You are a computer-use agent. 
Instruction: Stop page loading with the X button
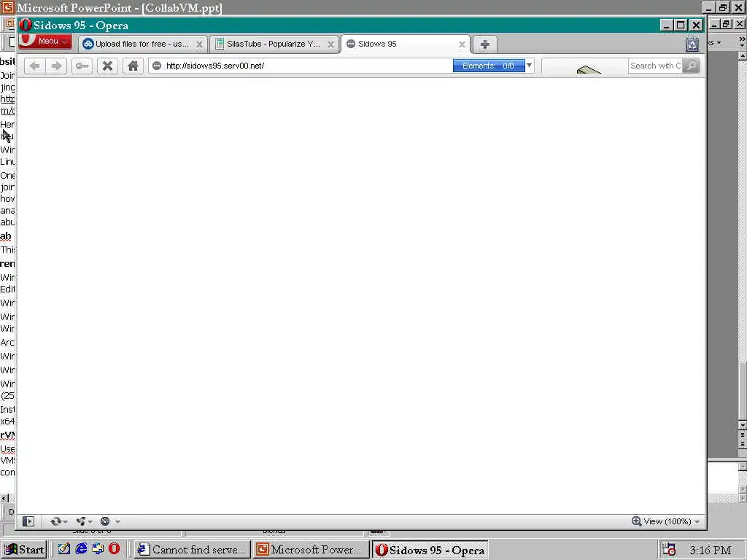click(108, 66)
